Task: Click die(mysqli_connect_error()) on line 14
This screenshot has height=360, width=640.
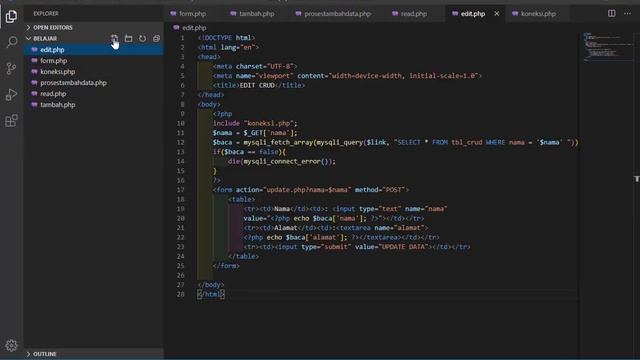Action: pos(282,161)
